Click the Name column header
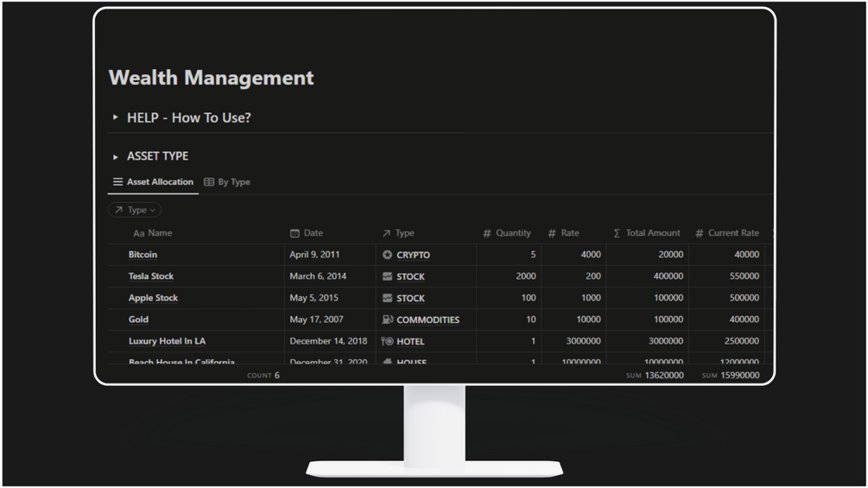Image resolution: width=868 pixels, height=488 pixels. [153, 233]
